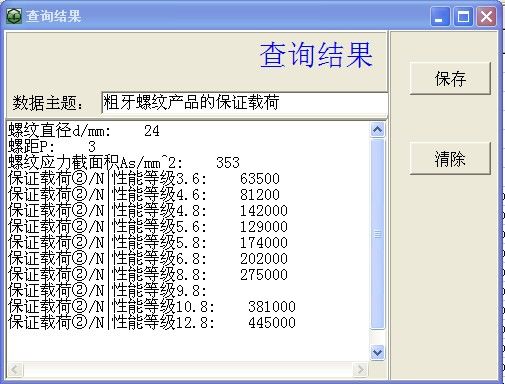
Task: Click the 性能等级3.6: 63500 row
Action: (144, 178)
